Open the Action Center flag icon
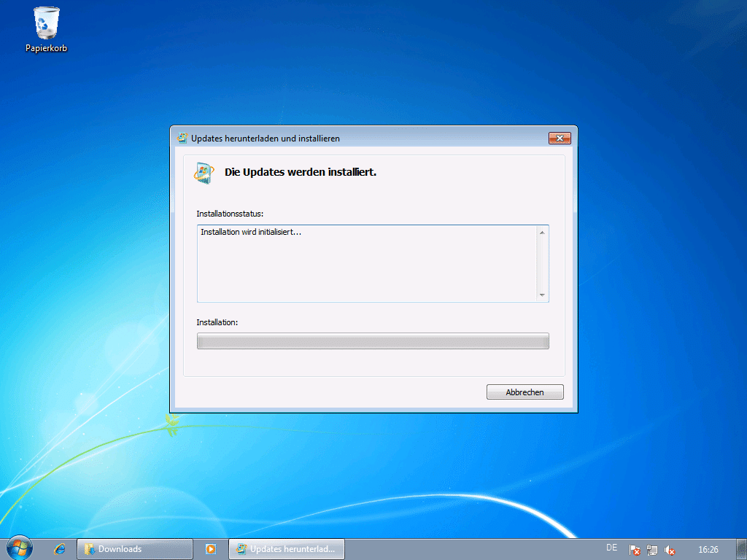Screen dimensions: 747x560 point(634,550)
